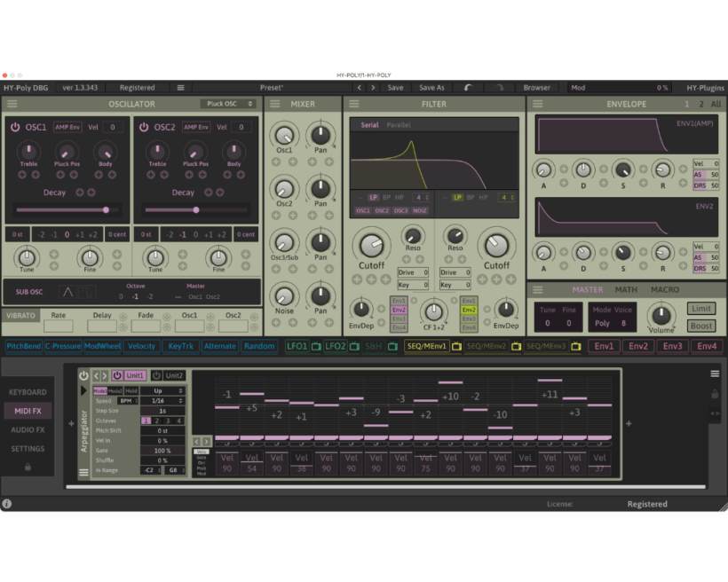
Task: Open the Oscillator panel hamburger menu
Action: tap(12, 104)
